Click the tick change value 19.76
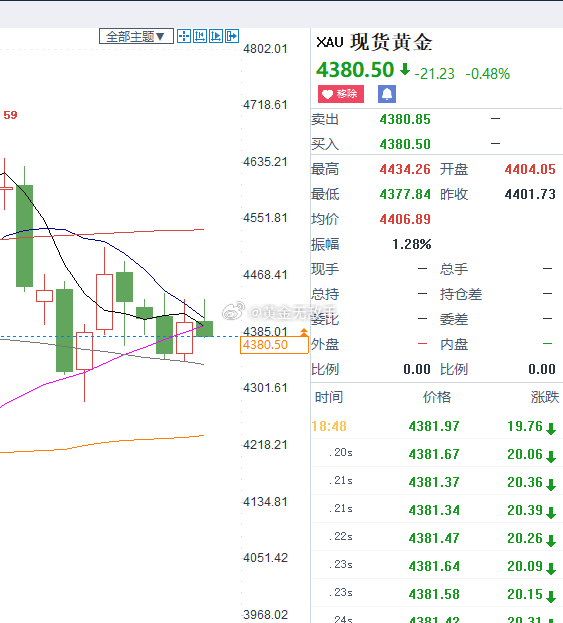 coord(525,426)
